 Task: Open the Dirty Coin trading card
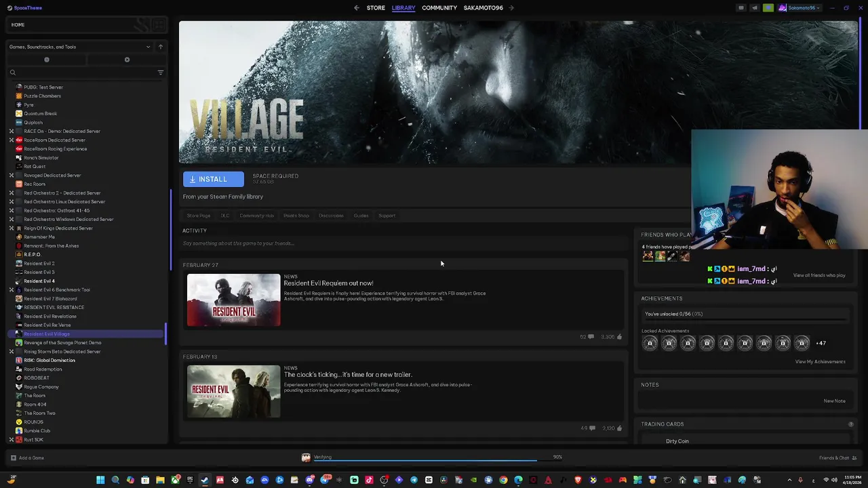coord(677,441)
